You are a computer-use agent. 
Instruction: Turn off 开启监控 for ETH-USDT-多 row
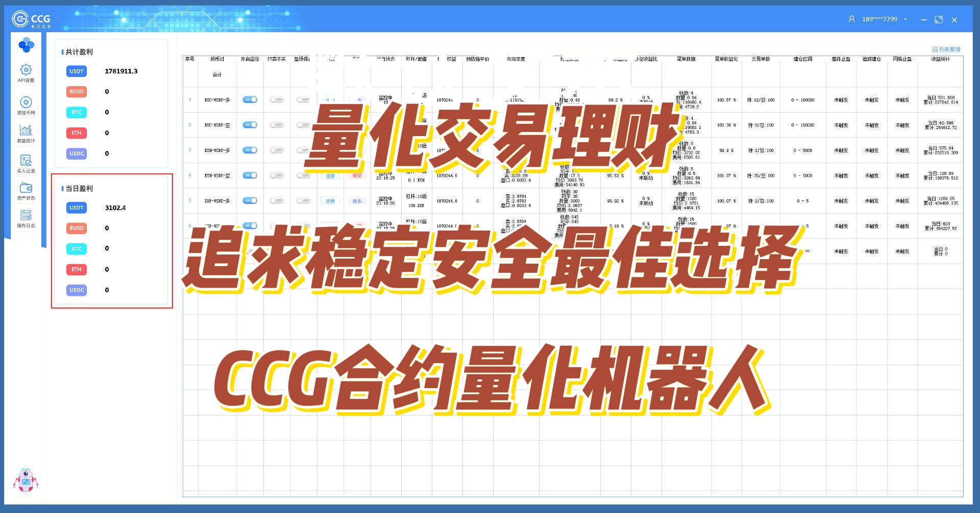tap(250, 150)
